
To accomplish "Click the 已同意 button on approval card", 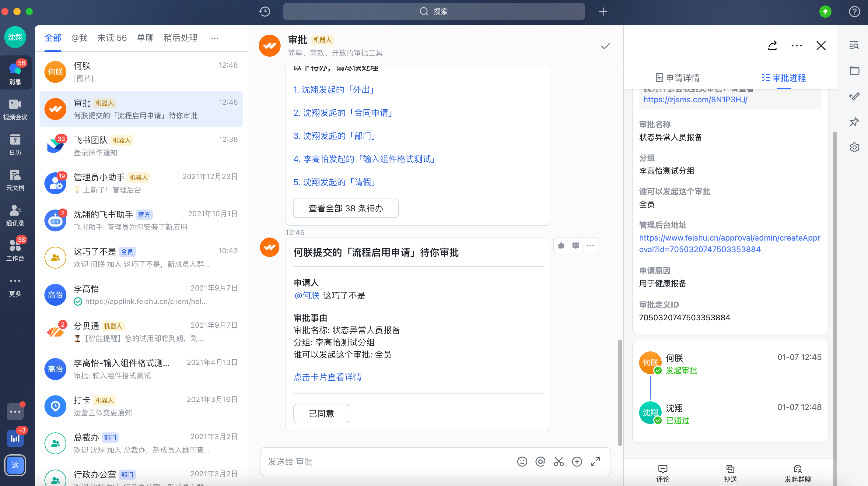I will pos(321,414).
